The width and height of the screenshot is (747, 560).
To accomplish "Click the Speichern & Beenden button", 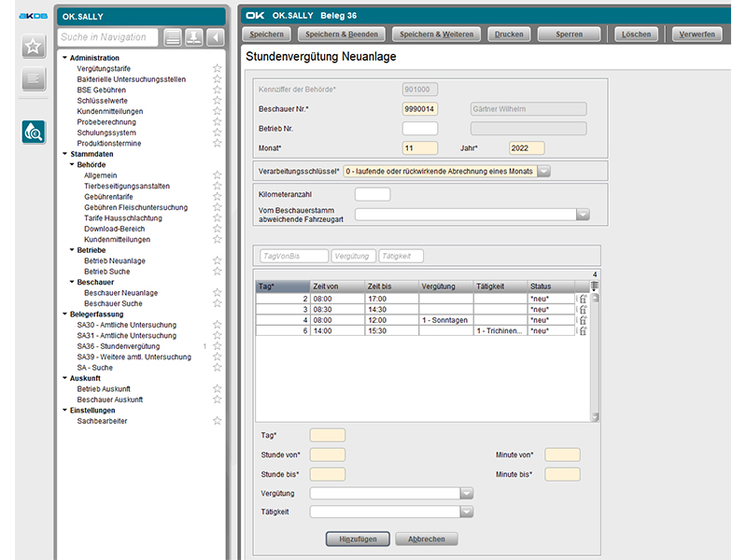I will pyautogui.click(x=339, y=35).
